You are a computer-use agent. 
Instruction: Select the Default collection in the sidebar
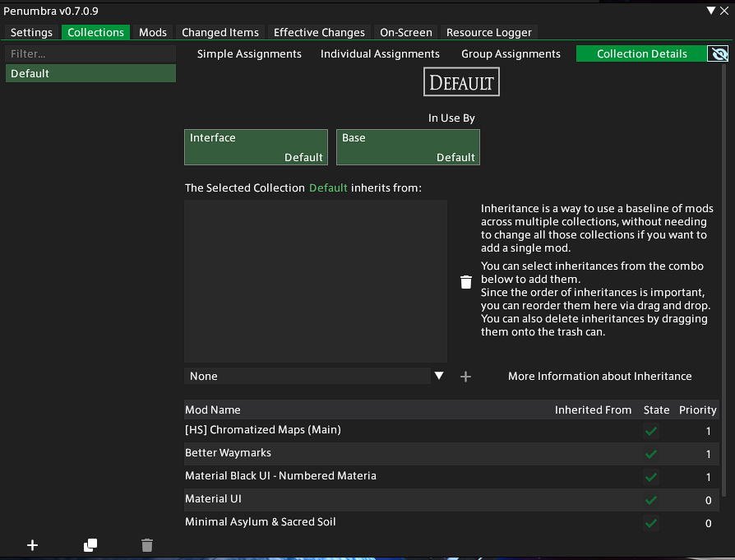click(90, 72)
